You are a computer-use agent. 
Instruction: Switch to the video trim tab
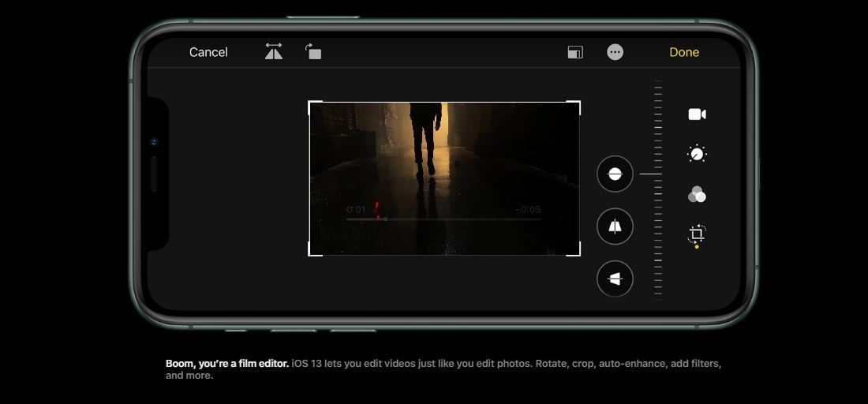pyautogui.click(x=697, y=114)
